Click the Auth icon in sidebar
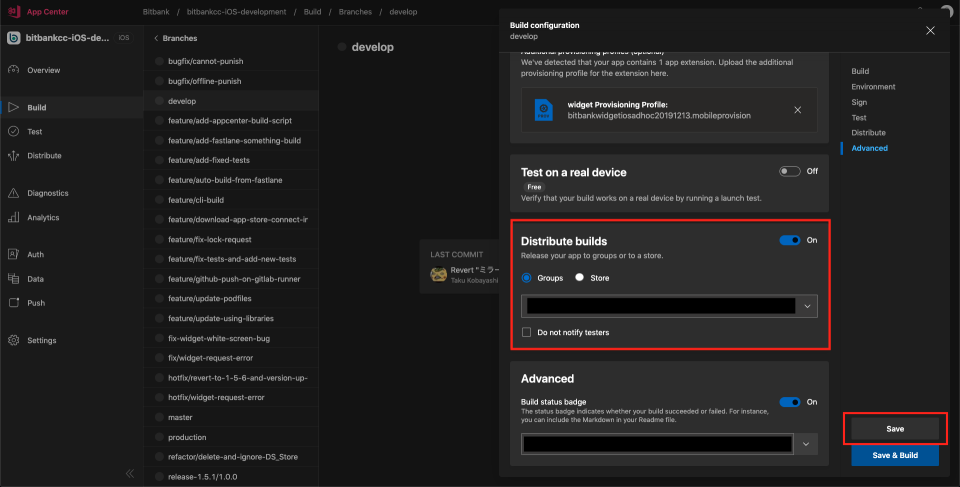Image resolution: width=960 pixels, height=487 pixels. click(13, 254)
